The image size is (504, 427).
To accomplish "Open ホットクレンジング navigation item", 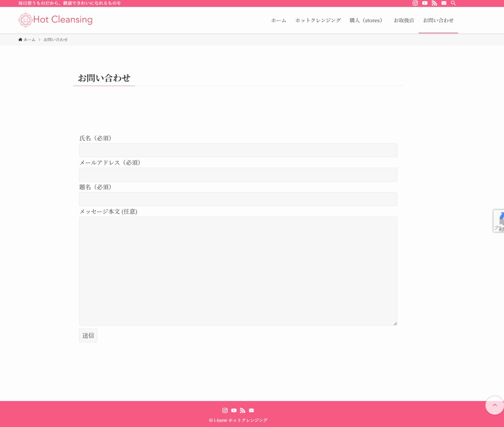I will pos(318,20).
